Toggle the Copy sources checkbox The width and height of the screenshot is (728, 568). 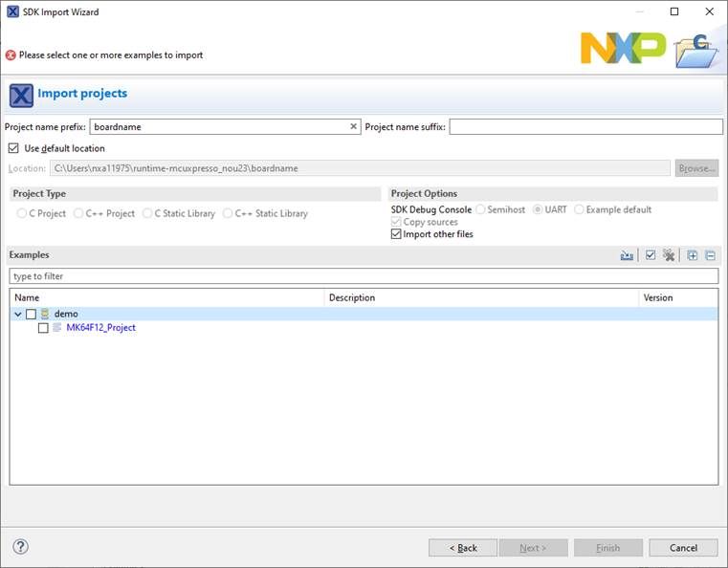[x=396, y=222]
